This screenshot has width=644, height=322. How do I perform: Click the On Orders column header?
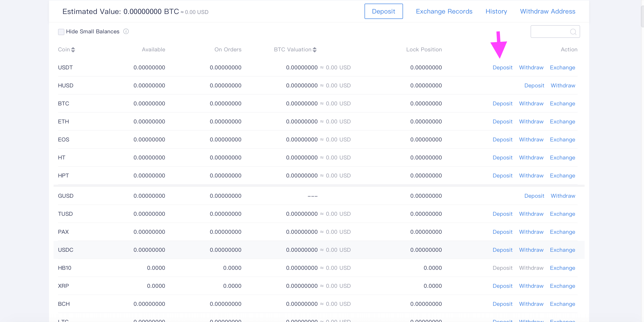(228, 50)
